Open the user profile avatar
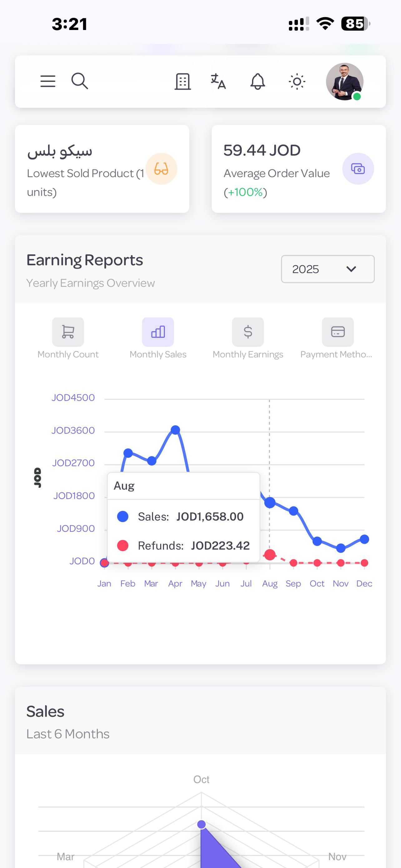 coord(344,82)
